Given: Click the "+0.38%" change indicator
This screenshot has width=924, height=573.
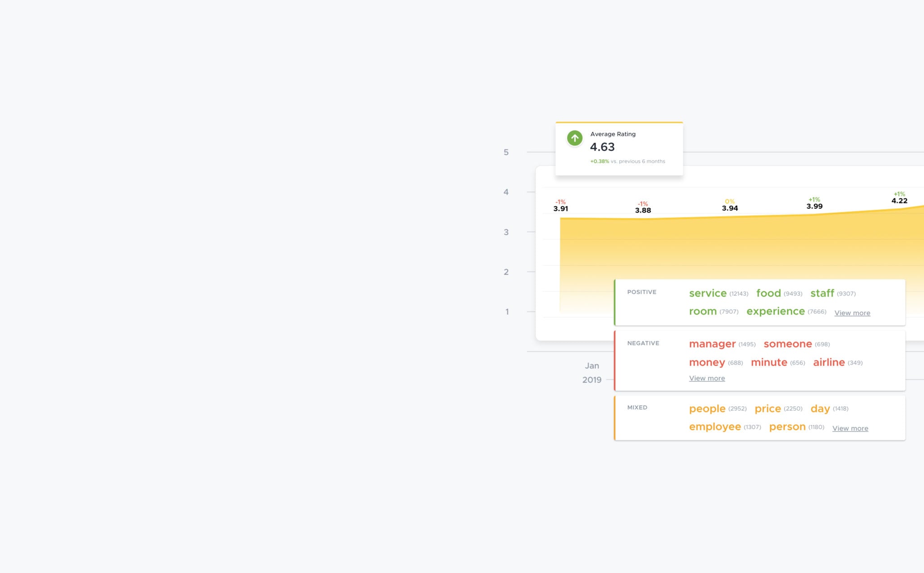Looking at the screenshot, I should pos(598,161).
